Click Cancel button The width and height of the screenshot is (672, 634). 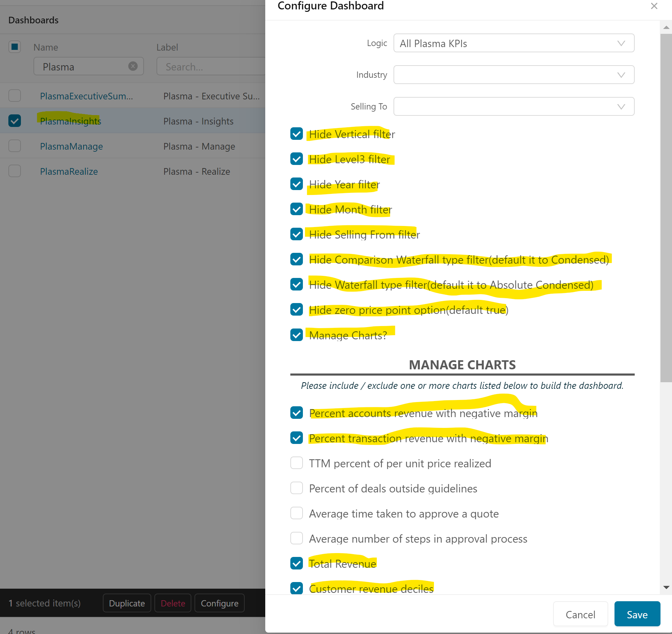click(x=580, y=614)
